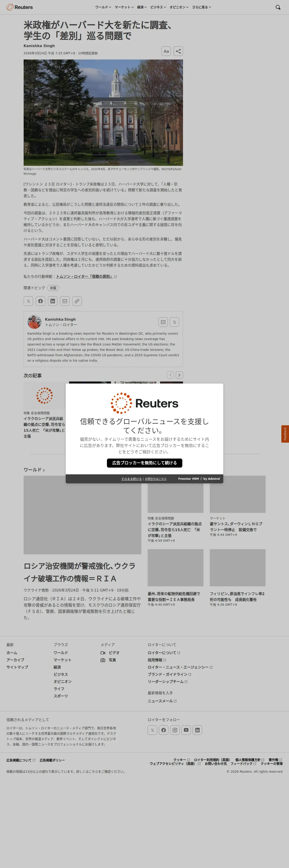This screenshot has height=868, width=289.
Task: Open footer ライフ link
Action: coord(59,689)
